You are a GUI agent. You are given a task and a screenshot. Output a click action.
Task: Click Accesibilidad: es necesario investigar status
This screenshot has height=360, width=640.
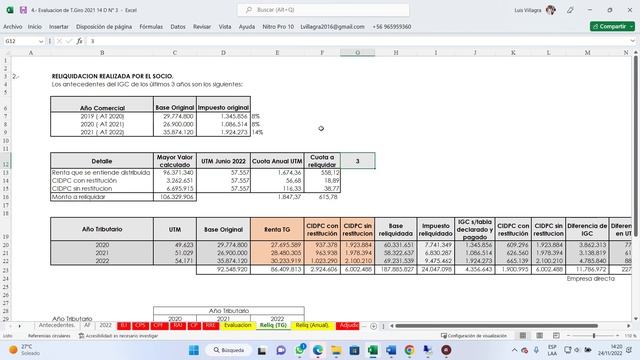click(x=118, y=336)
